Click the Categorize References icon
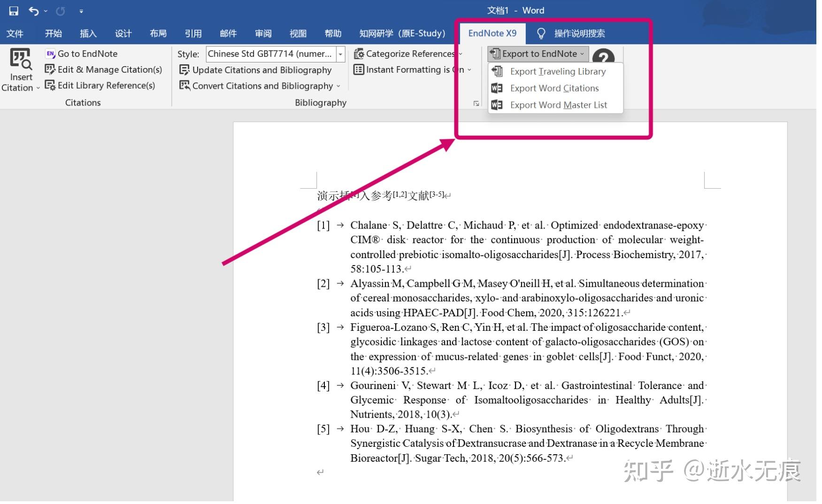The width and height of the screenshot is (822, 504). pos(359,53)
